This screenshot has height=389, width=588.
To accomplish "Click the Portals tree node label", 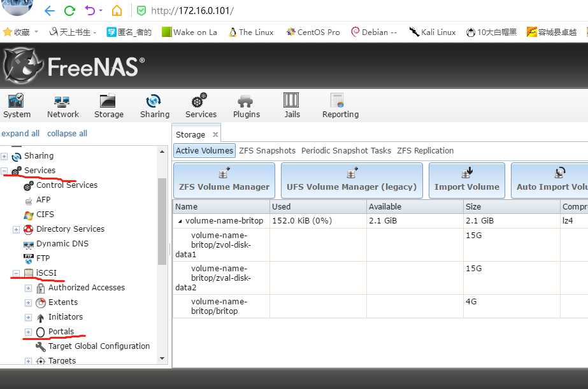I will 61,331.
